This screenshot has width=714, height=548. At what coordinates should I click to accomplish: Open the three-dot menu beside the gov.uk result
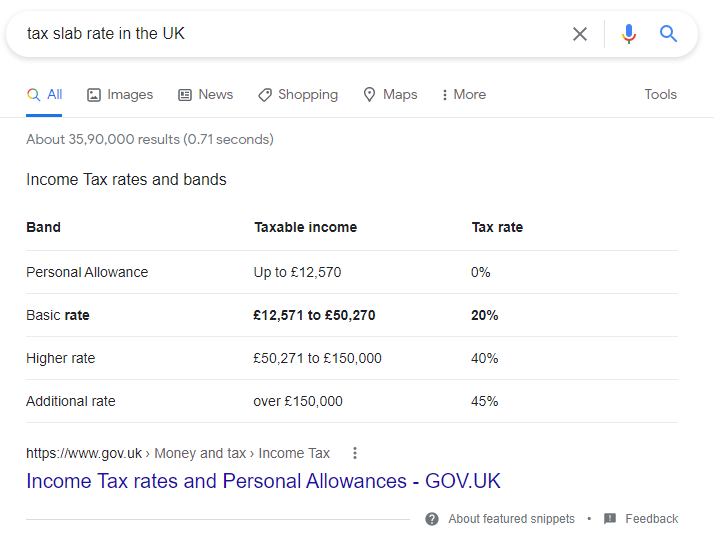coord(355,453)
